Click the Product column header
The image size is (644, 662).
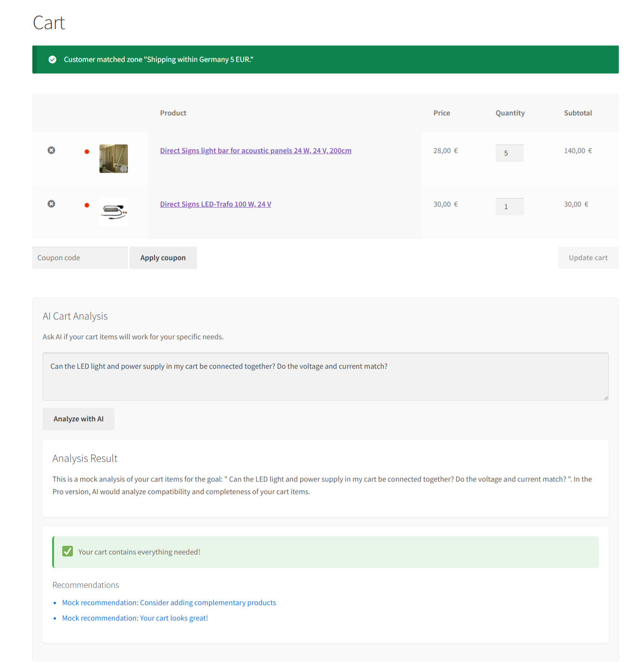[x=173, y=113]
